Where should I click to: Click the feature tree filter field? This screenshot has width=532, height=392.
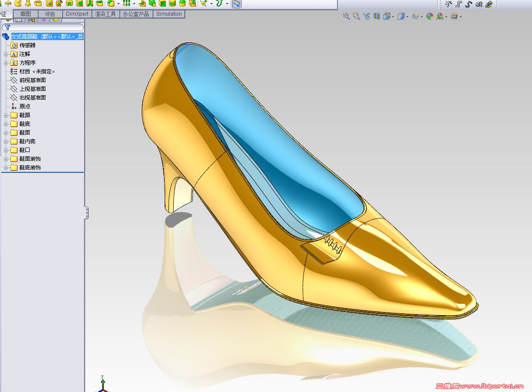pos(42,27)
